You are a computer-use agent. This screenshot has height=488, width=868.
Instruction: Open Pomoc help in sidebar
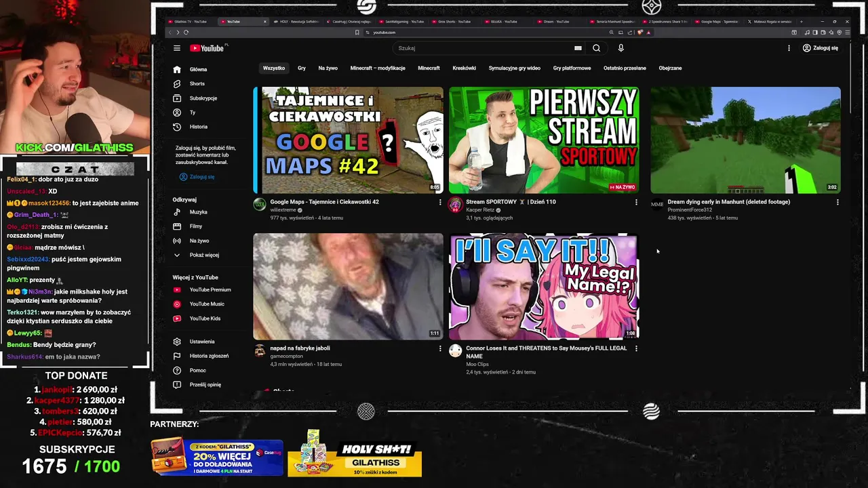198,370
